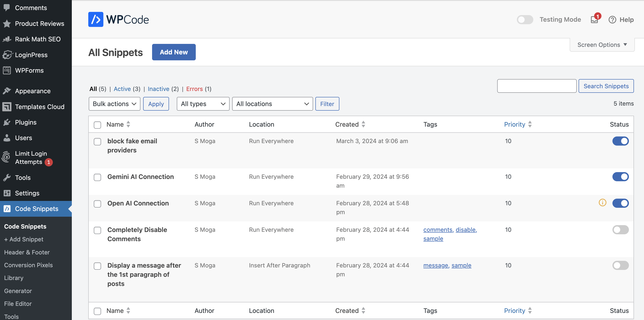This screenshot has width=644, height=320.
Task: Open Plugins from the sidebar icon
Action: pos(7,122)
